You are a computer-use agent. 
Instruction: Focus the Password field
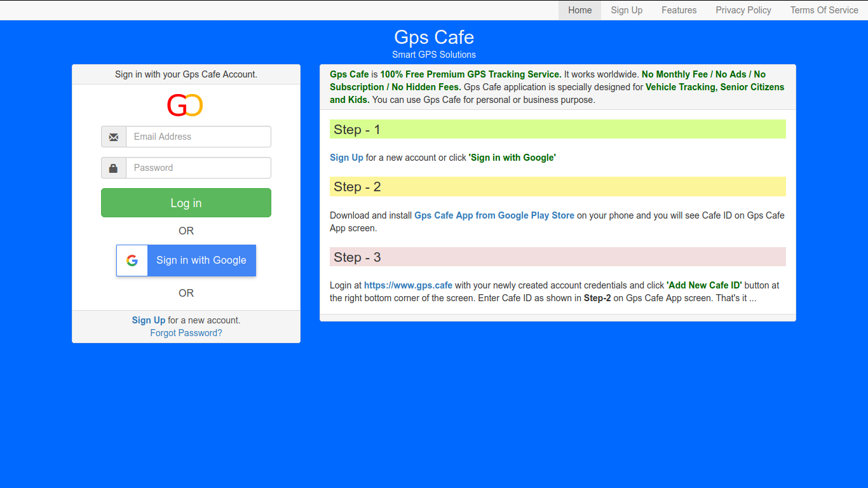pyautogui.click(x=198, y=168)
